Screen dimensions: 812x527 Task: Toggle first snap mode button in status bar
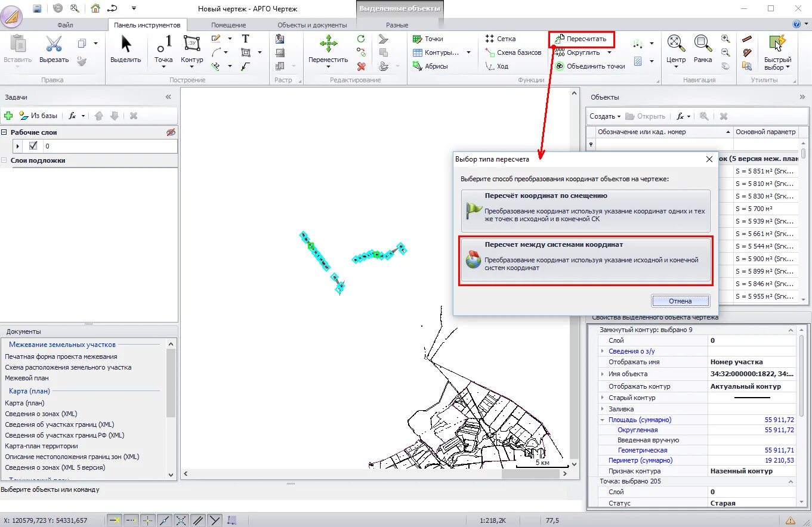tap(115, 520)
